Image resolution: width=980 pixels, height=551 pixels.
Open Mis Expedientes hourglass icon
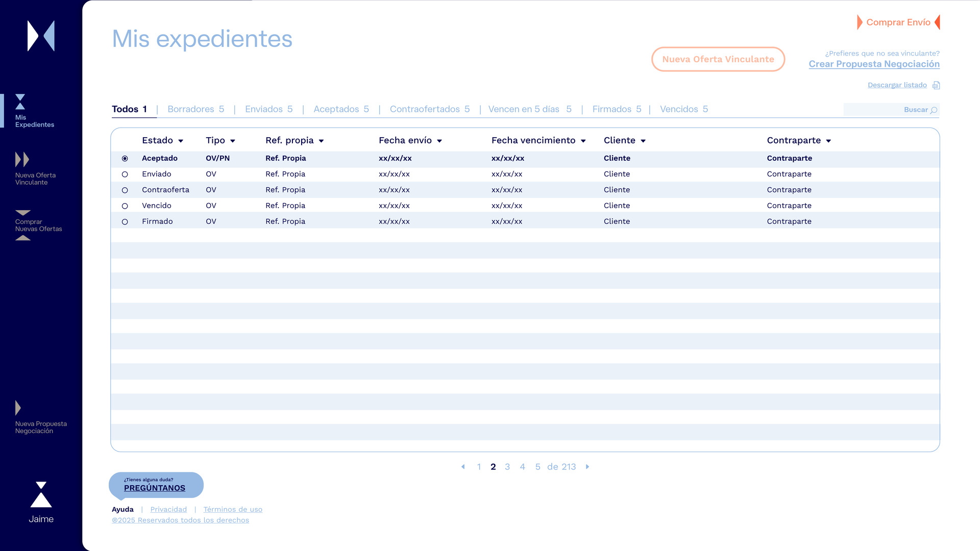(20, 102)
